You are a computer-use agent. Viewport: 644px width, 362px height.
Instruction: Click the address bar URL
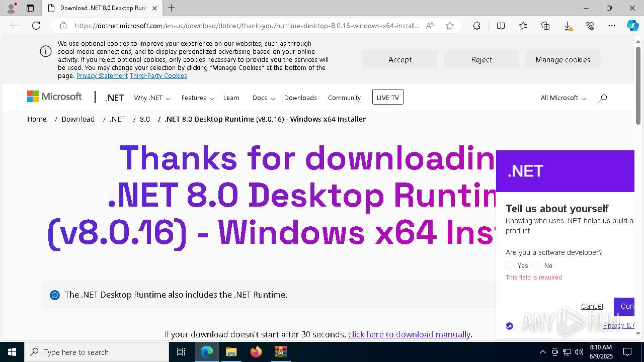247,26
